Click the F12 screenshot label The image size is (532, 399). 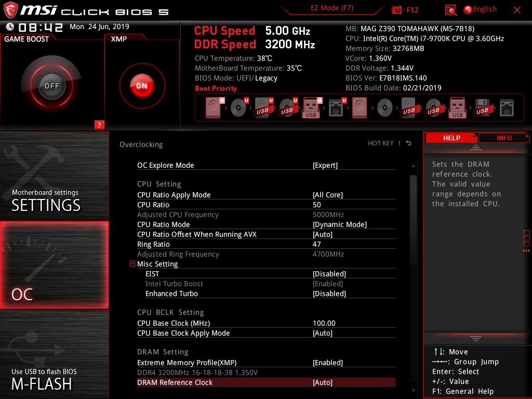point(413,10)
